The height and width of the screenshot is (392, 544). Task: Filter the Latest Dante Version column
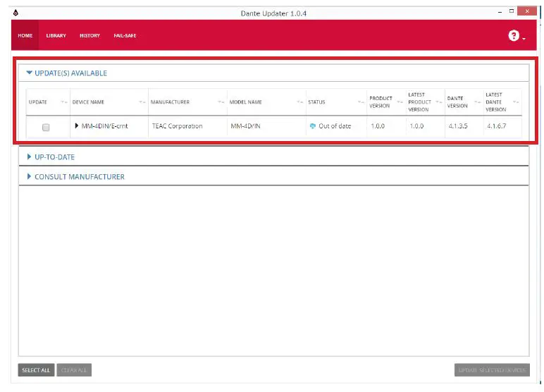[516, 102]
